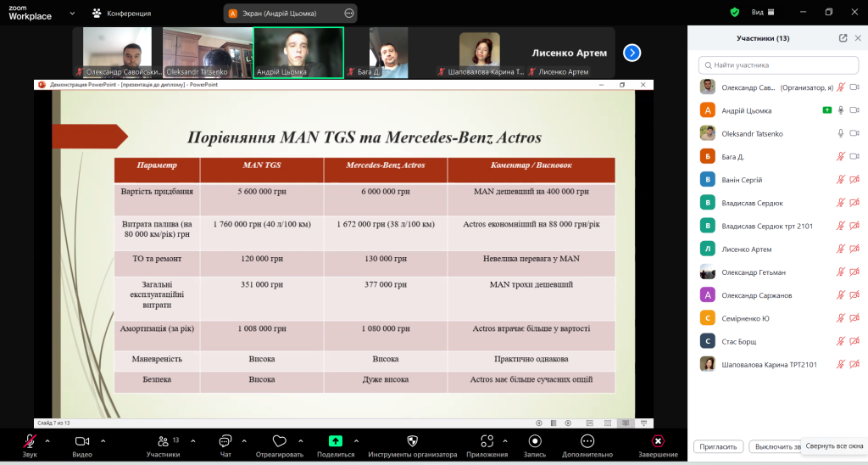The height and width of the screenshot is (465, 868).
Task: Click the Слайд 7 из 13 indicator
Action: (53, 423)
